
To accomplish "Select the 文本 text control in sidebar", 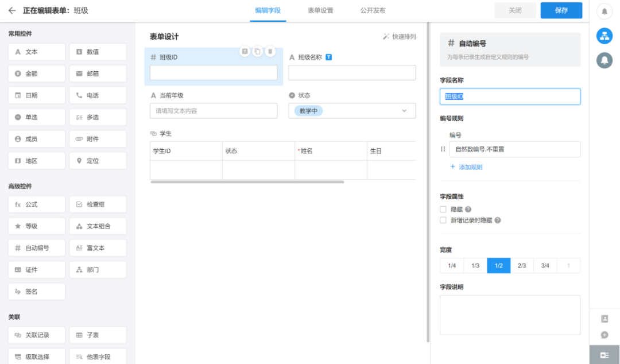I will (x=36, y=52).
